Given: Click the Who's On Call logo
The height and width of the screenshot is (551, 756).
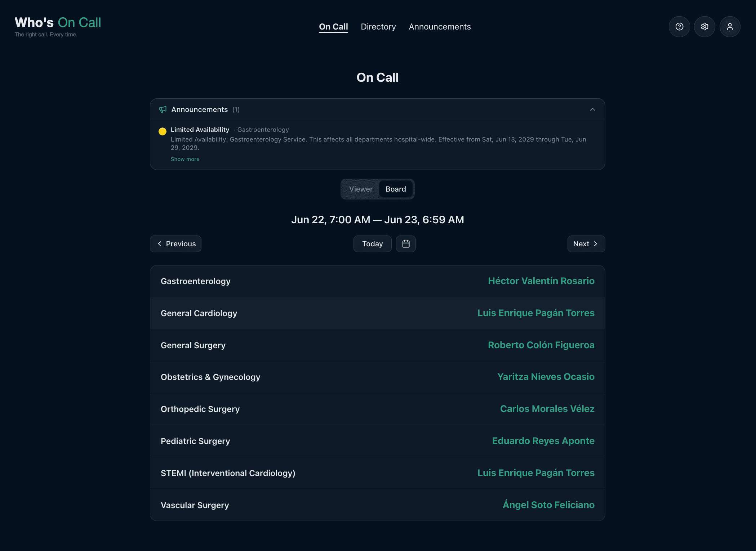Looking at the screenshot, I should point(58,26).
